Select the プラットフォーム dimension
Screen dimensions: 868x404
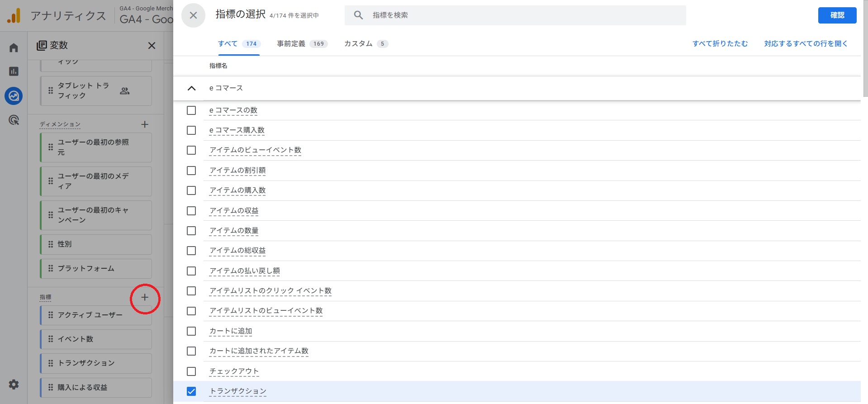pos(96,269)
